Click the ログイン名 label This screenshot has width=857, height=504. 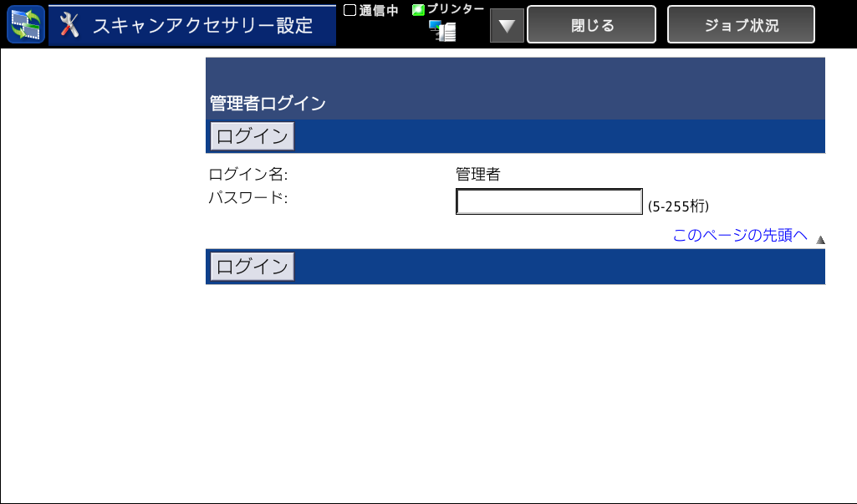tap(247, 175)
